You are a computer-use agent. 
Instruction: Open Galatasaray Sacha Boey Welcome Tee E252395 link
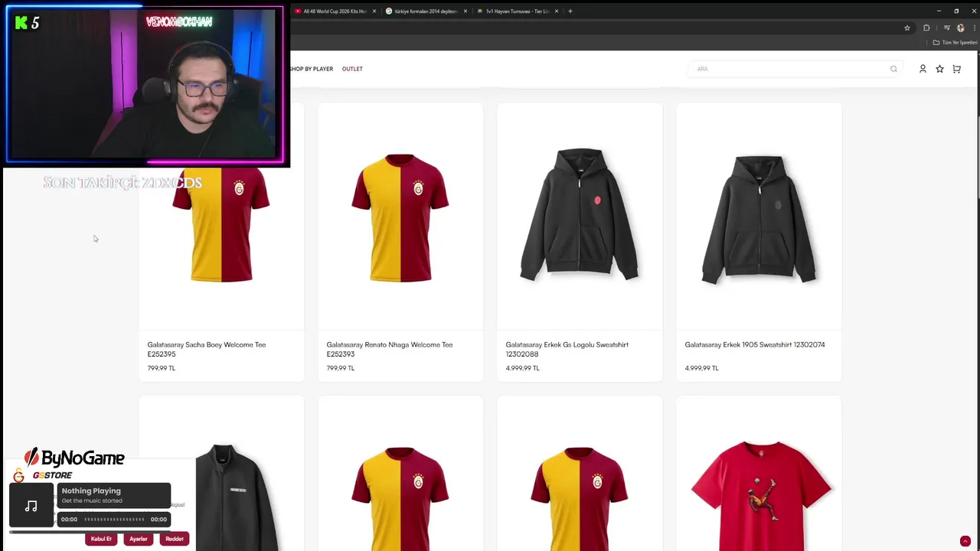[x=207, y=349]
